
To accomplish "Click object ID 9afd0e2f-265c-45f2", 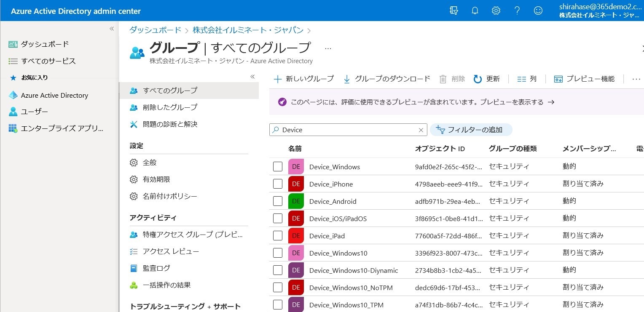I will [449, 167].
